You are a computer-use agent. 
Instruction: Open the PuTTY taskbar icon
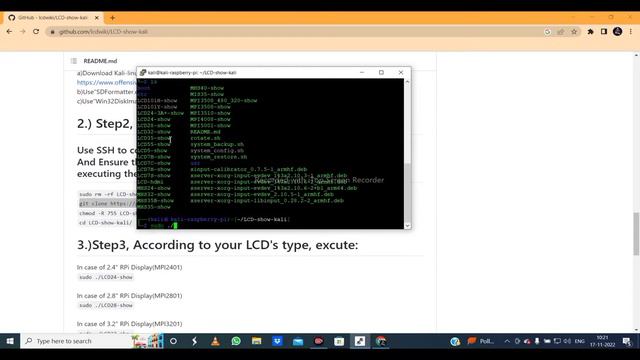(x=360, y=341)
